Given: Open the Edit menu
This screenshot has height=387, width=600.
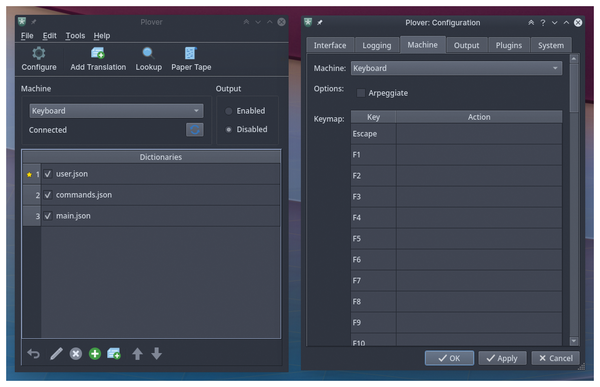Looking at the screenshot, I should coord(49,36).
